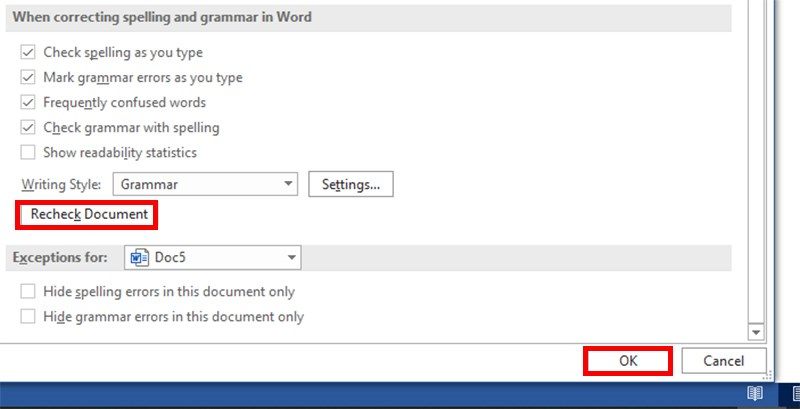Click the Recheck Document button
The image size is (800, 409).
pyautogui.click(x=87, y=215)
